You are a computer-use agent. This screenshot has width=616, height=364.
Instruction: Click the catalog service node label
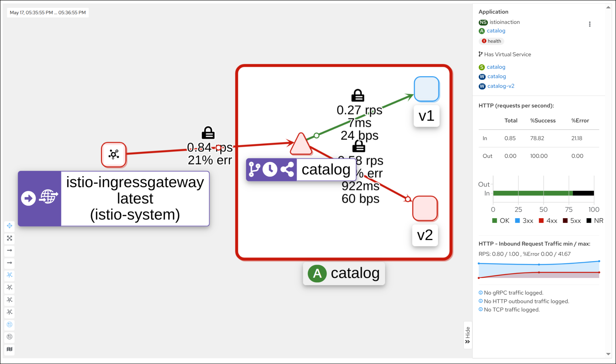326,169
